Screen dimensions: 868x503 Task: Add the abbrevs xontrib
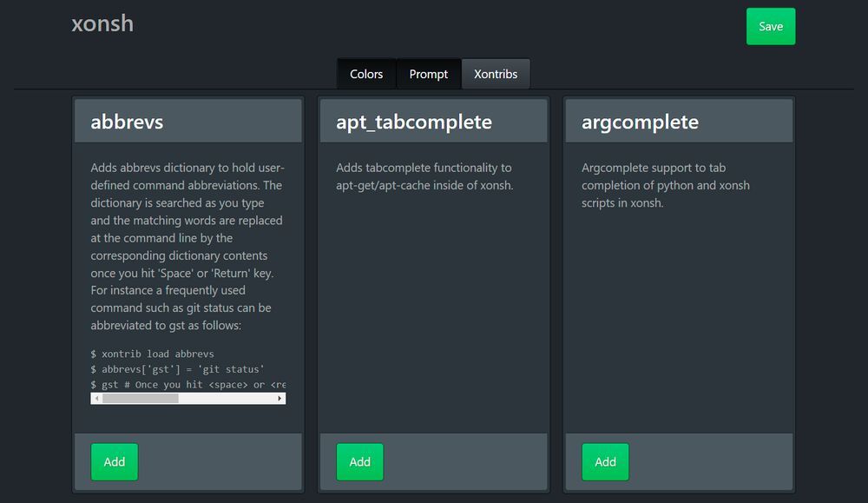[x=115, y=462]
